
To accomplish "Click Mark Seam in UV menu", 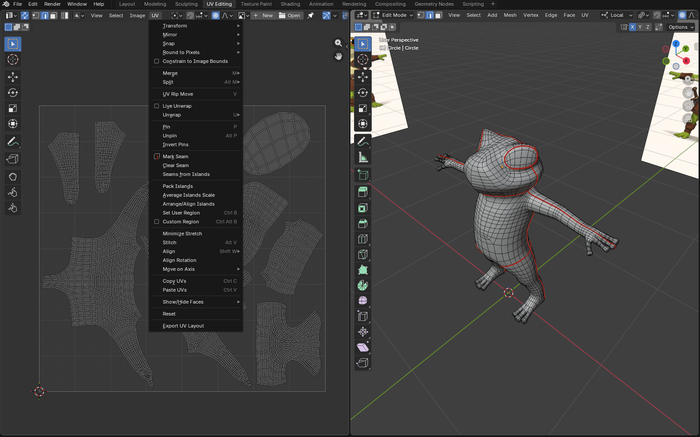I will [x=175, y=156].
